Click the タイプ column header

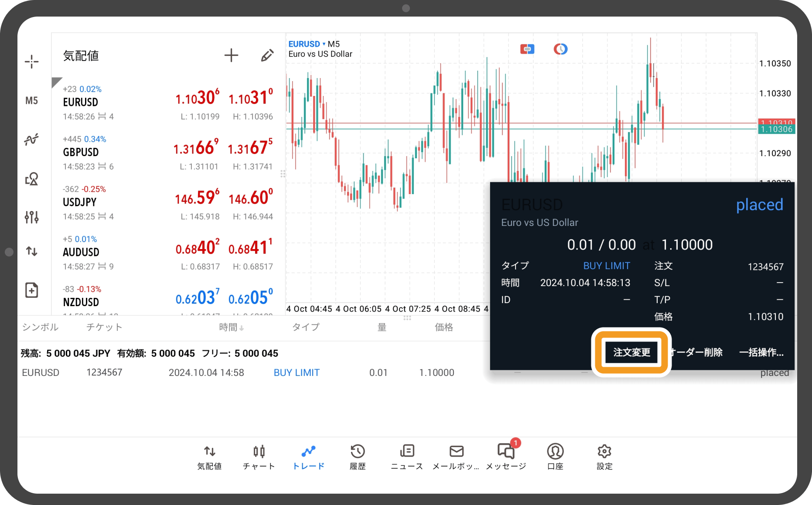tap(306, 327)
